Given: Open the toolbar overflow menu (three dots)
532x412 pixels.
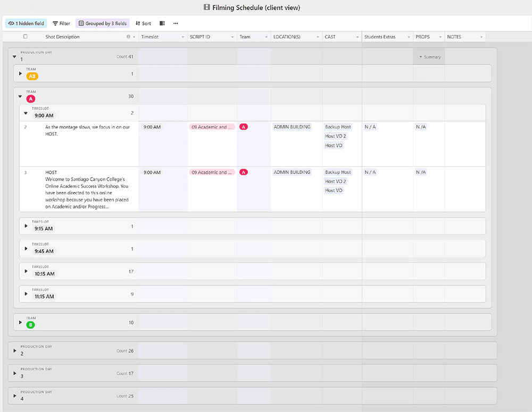Looking at the screenshot, I should coord(176,23).
